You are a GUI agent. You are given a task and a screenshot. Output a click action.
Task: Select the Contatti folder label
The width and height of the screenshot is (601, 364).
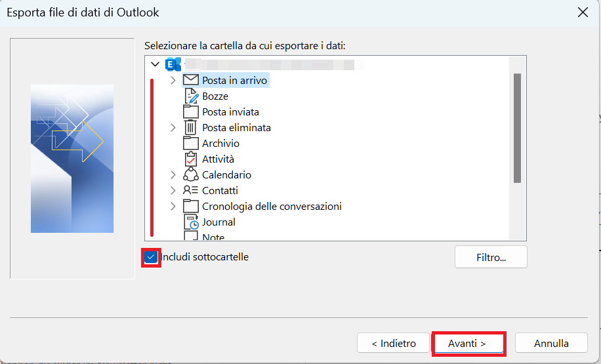tap(220, 190)
